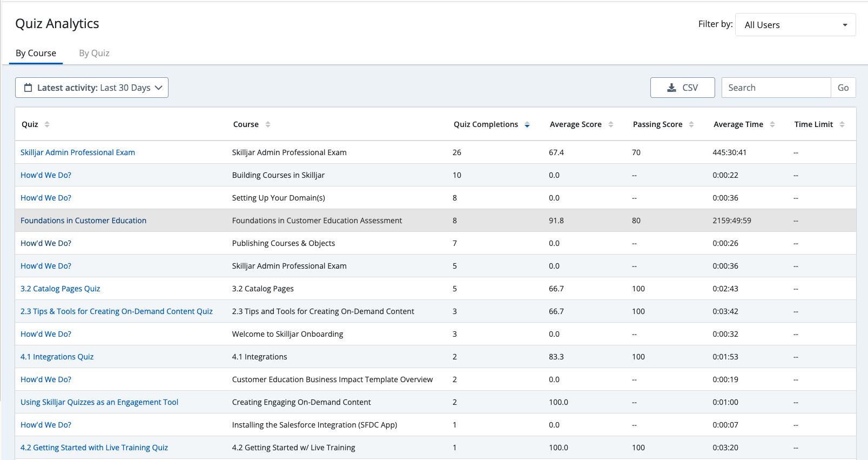868x460 pixels.
Task: Click average time value 445:30:41
Action: coord(729,152)
